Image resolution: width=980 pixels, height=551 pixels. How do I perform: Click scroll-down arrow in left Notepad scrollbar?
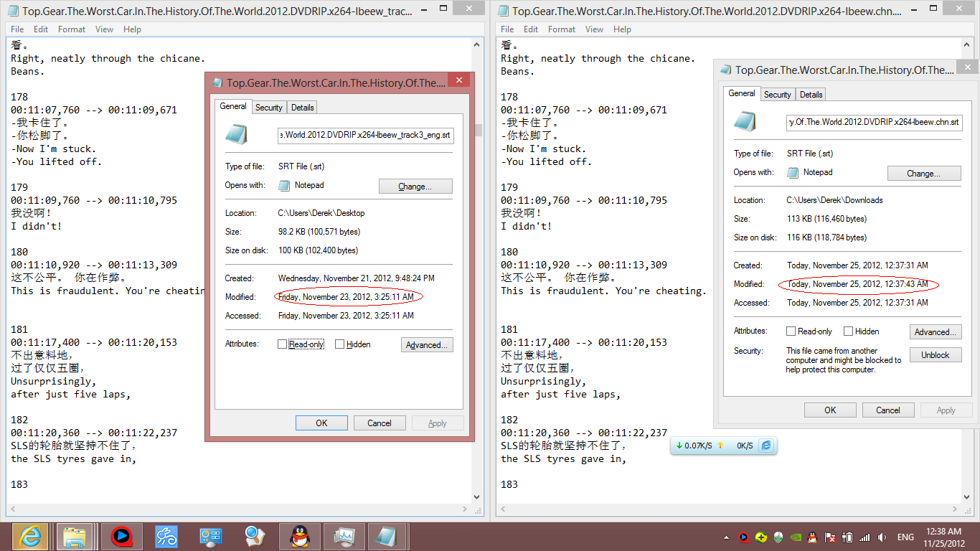pos(478,496)
